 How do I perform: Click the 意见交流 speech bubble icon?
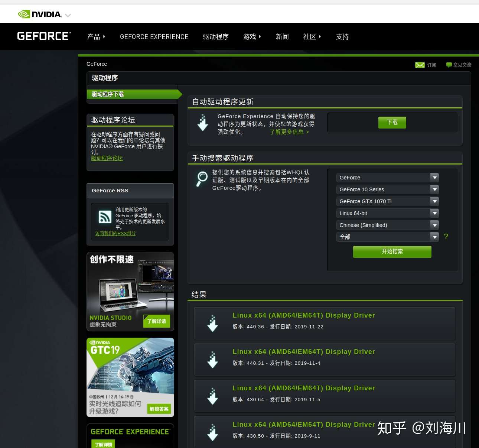point(449,65)
